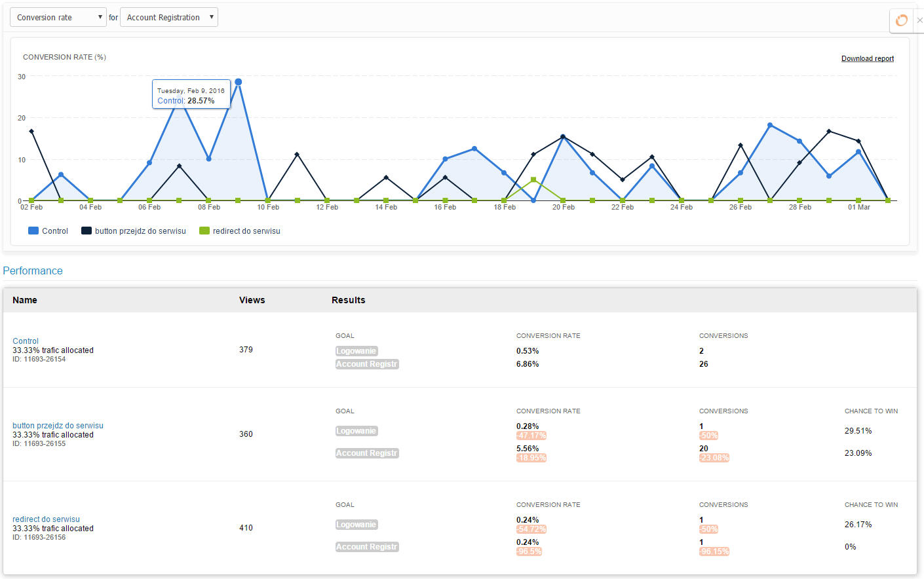This screenshot has width=924, height=579.
Task: Click the Name column header
Action: coord(25,300)
